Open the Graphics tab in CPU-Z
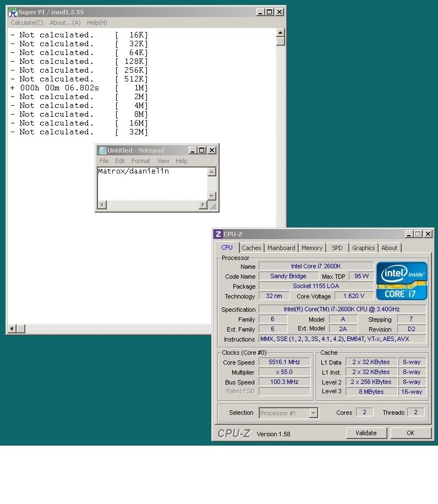This screenshot has height=504, width=438. (x=363, y=248)
